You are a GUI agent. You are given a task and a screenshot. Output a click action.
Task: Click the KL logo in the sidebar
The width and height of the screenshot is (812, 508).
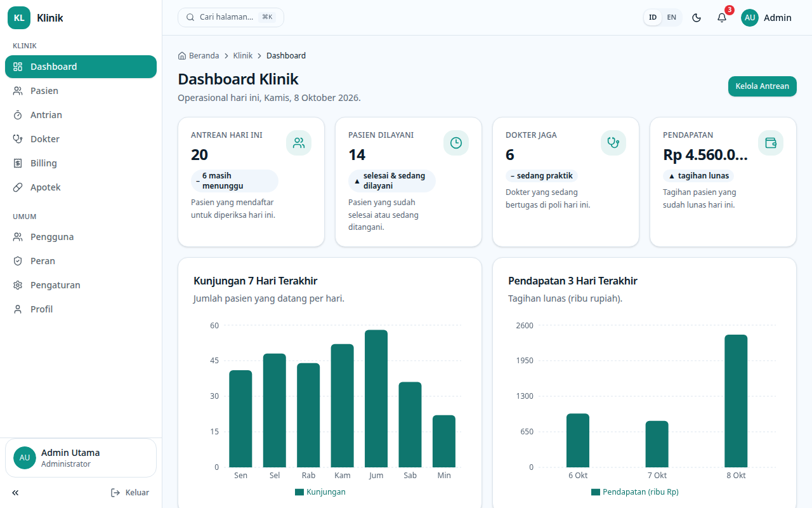point(19,18)
